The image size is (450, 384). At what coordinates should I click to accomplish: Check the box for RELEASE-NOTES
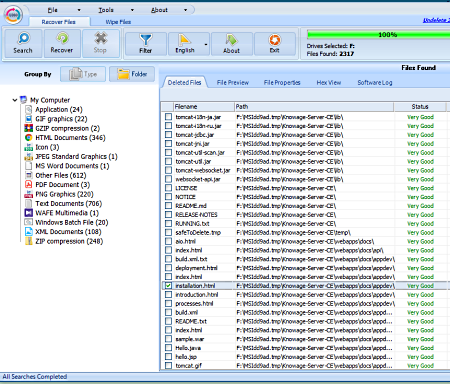[168, 215]
